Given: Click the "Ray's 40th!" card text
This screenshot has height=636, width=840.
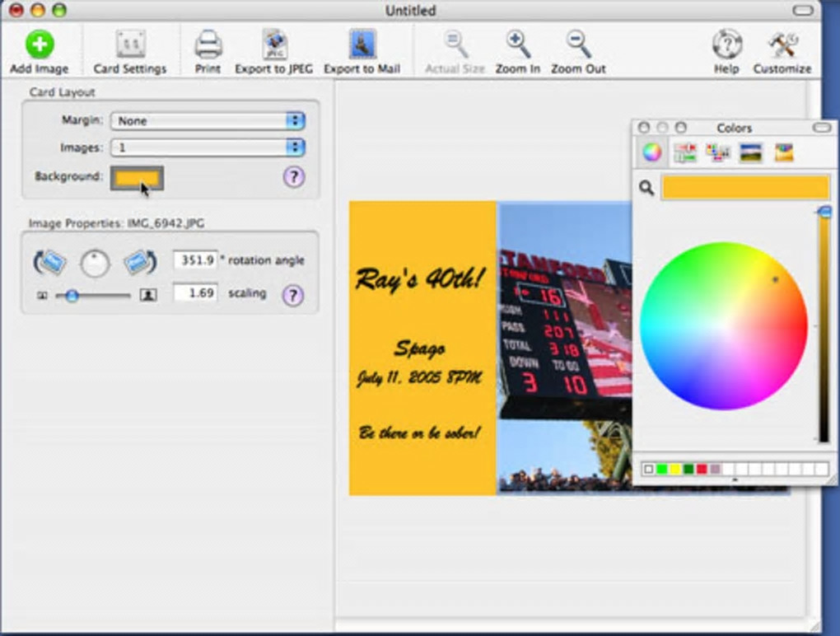Looking at the screenshot, I should (x=420, y=279).
